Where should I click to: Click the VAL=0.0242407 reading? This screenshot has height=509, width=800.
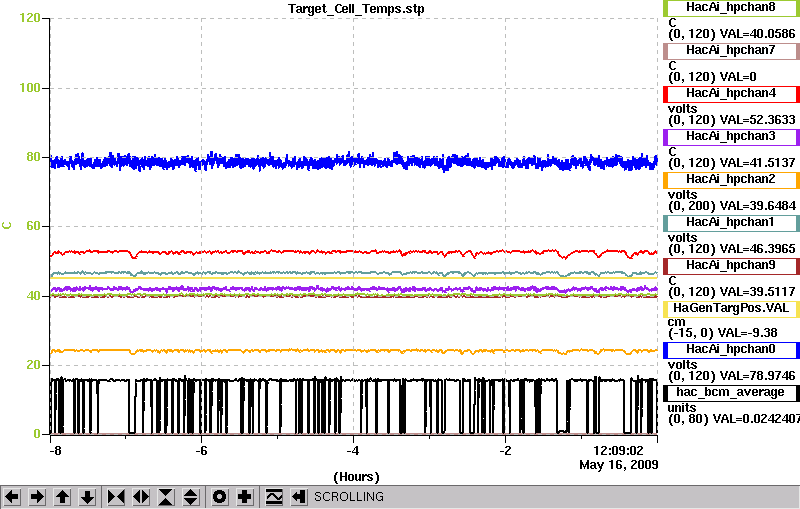coord(756,419)
